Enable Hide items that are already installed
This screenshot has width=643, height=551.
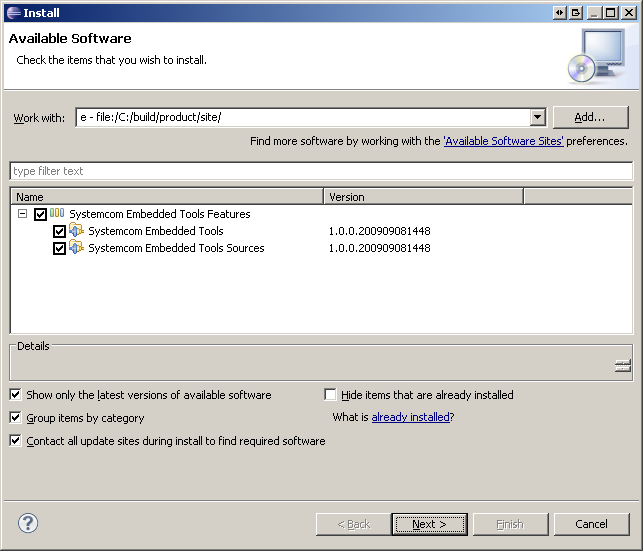tap(330, 394)
